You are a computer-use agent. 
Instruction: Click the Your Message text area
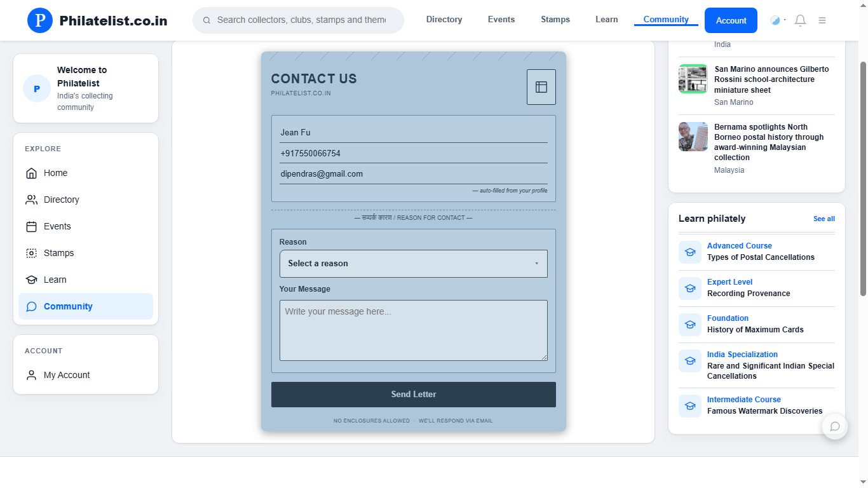(x=414, y=330)
